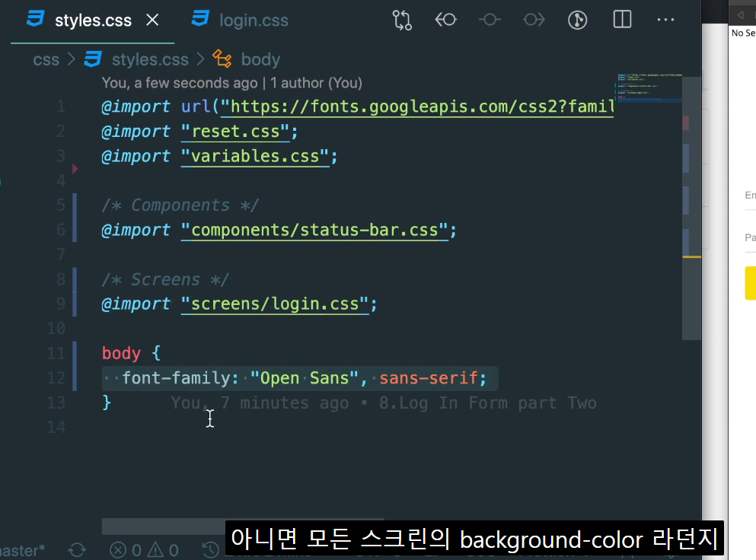Click the closing brace on line 13

tap(107, 402)
